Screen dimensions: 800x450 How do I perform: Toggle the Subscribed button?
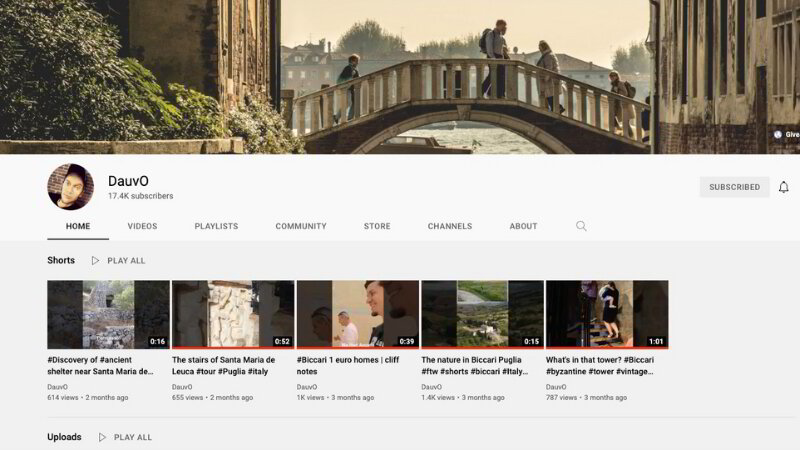734,187
